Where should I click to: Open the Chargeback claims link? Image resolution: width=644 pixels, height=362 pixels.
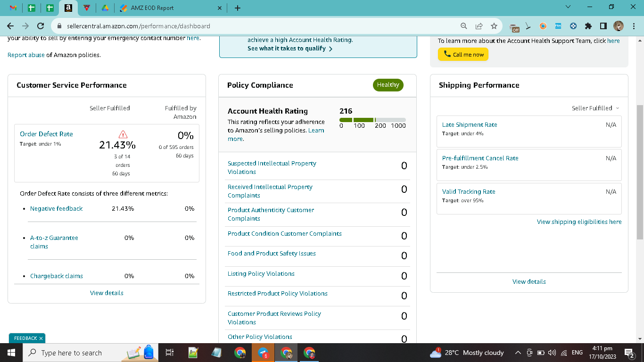click(56, 276)
